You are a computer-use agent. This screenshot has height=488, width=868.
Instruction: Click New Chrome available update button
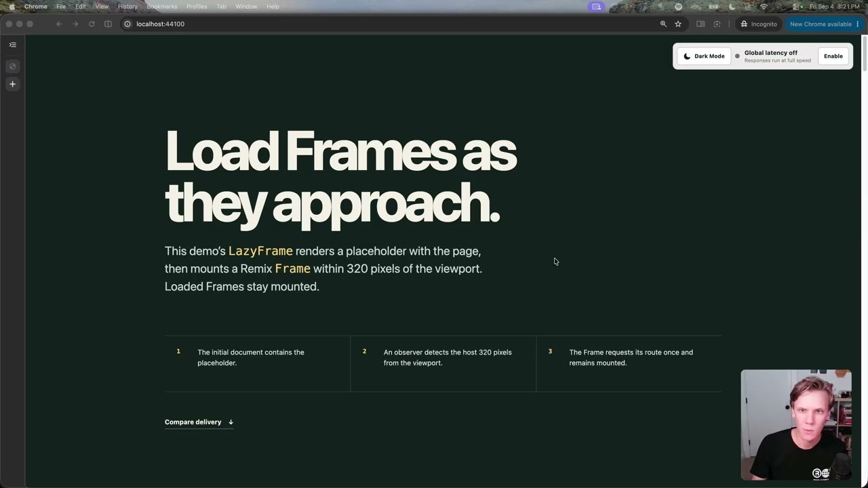tap(821, 24)
